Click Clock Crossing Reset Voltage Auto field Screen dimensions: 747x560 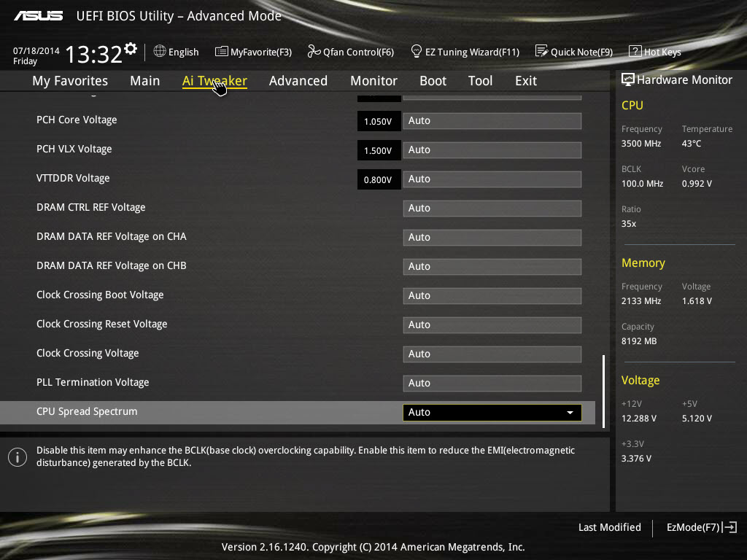click(492, 324)
